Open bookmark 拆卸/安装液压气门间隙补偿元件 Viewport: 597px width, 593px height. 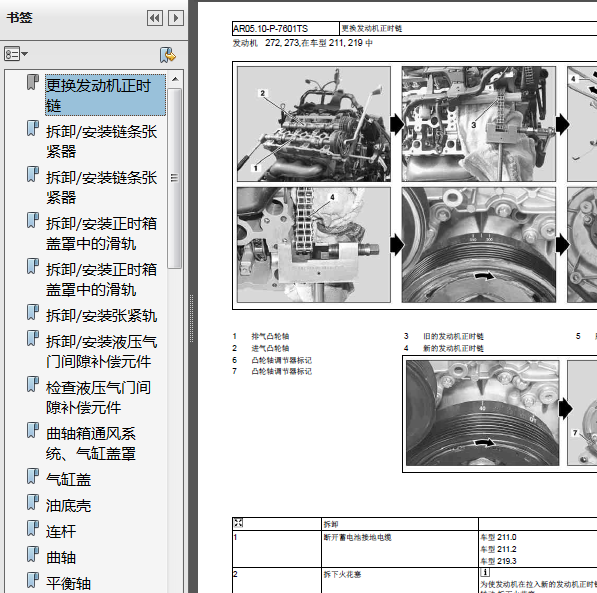coord(101,352)
